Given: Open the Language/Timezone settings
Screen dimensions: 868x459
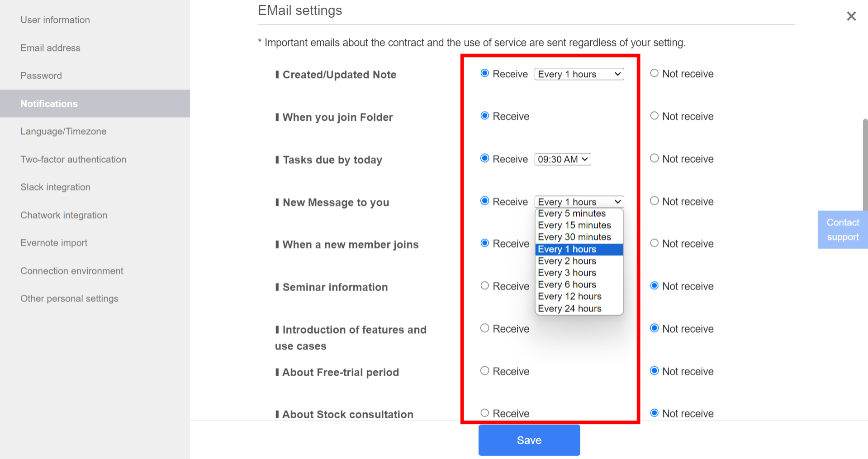Looking at the screenshot, I should point(63,131).
